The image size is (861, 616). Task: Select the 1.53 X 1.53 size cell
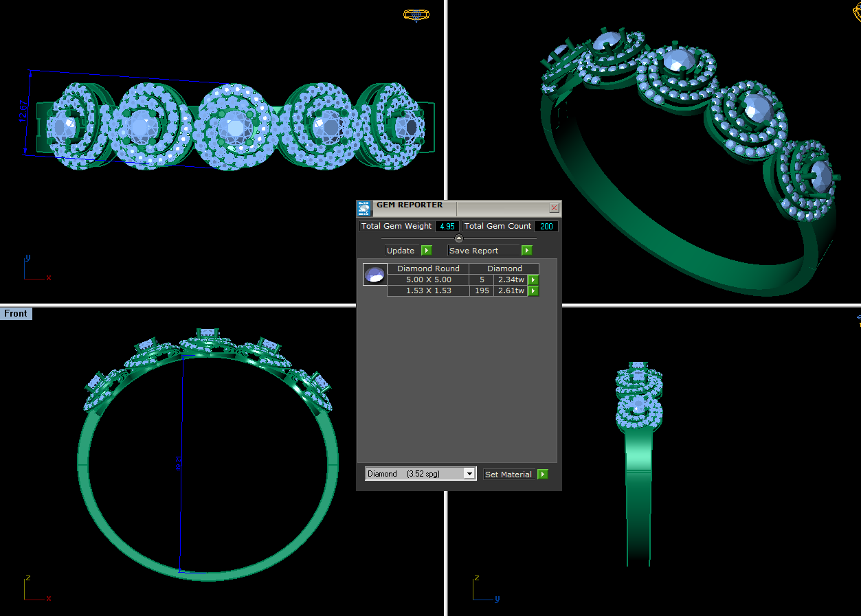coord(429,291)
